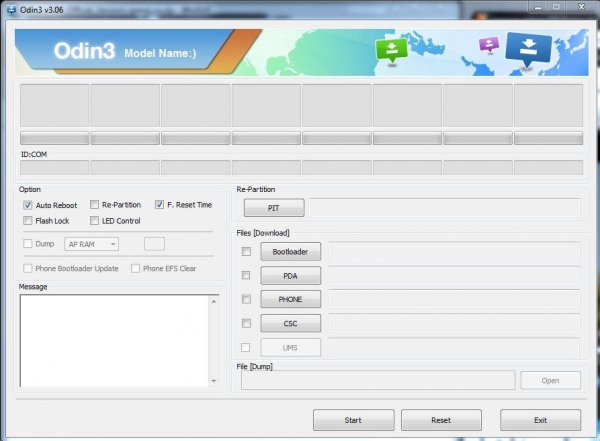
Task: Click the Bootloader file button
Action: click(290, 252)
